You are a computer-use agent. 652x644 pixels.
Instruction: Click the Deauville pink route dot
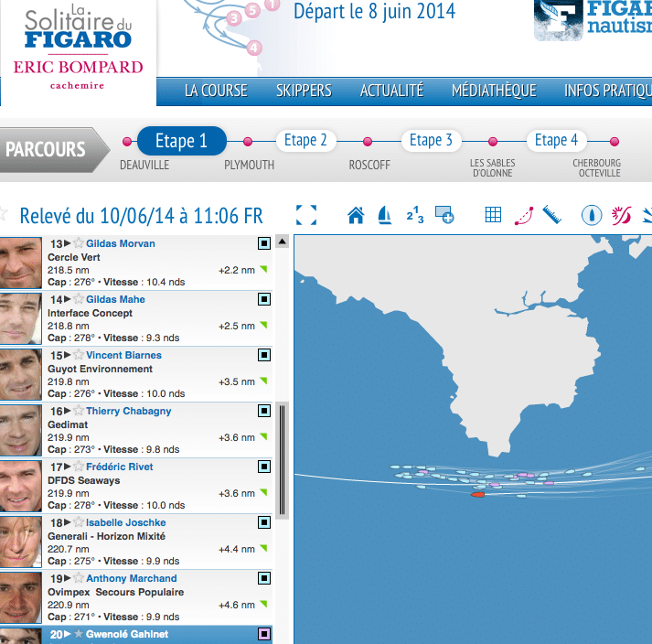(x=127, y=142)
